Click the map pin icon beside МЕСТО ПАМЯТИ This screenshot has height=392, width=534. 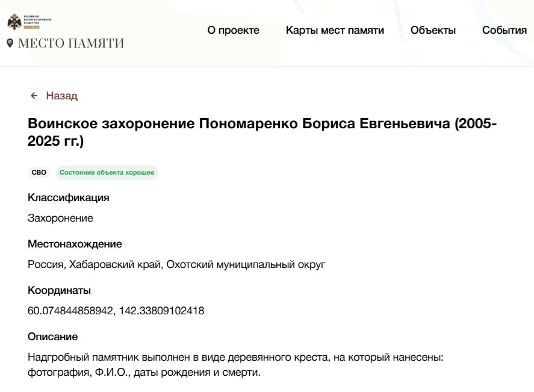tap(10, 43)
